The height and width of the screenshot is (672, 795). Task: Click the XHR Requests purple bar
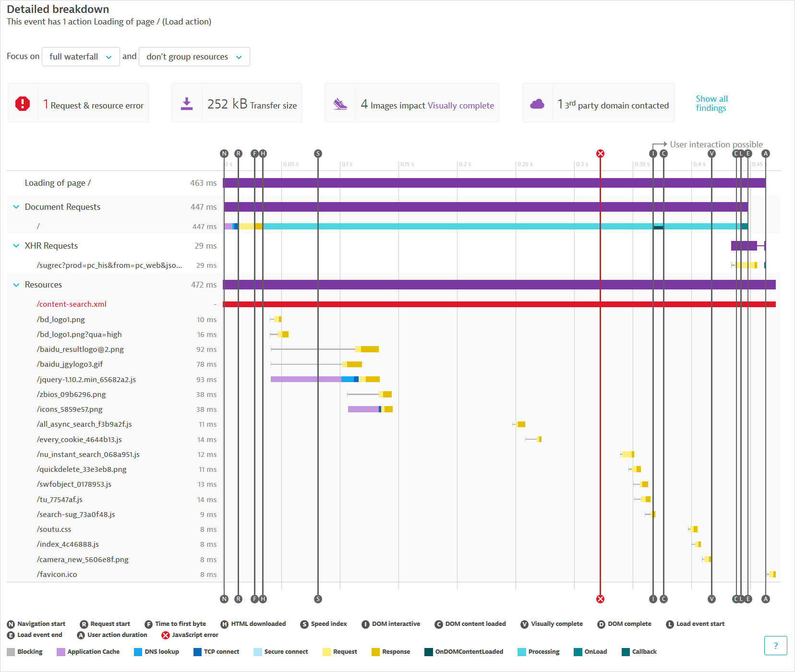pyautogui.click(x=744, y=246)
